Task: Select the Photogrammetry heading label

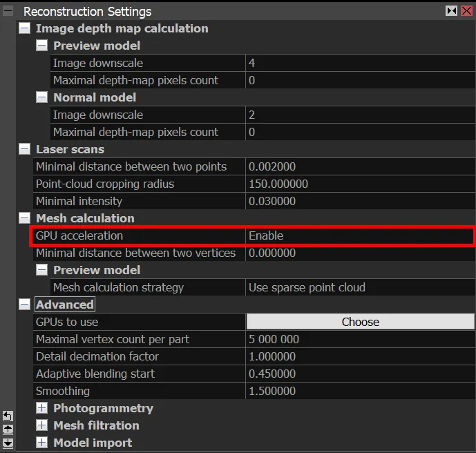Action: 103,408
